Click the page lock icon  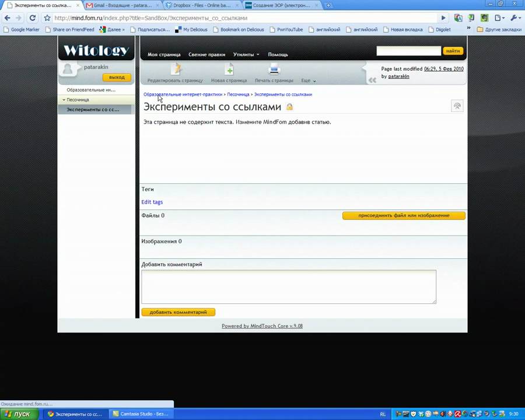tap(289, 107)
